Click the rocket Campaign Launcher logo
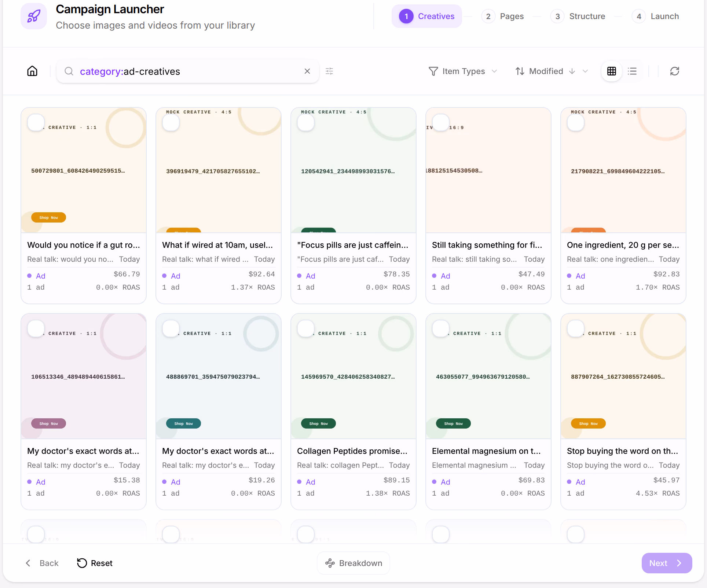Screen dimensions: 707x588 [34, 16]
